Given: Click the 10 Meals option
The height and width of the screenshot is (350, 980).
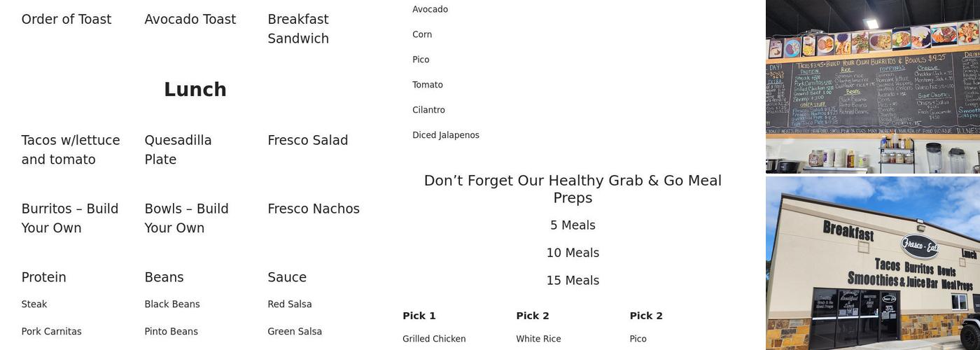Looking at the screenshot, I should [x=573, y=253].
